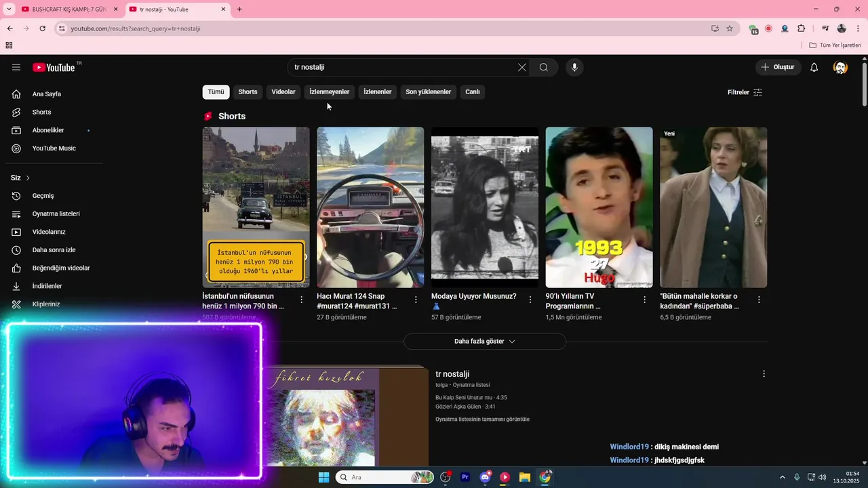Open Chrome tab search dropdown arrow

(9, 9)
